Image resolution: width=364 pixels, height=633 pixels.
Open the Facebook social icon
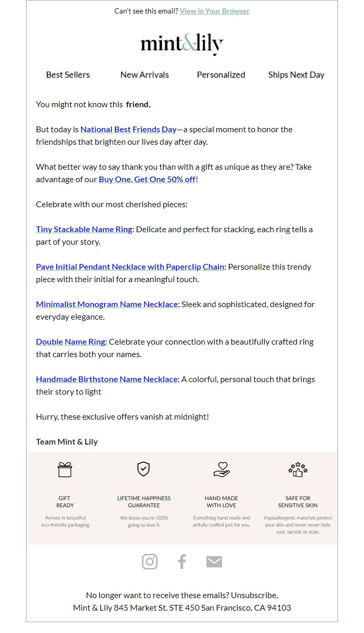[x=181, y=561]
